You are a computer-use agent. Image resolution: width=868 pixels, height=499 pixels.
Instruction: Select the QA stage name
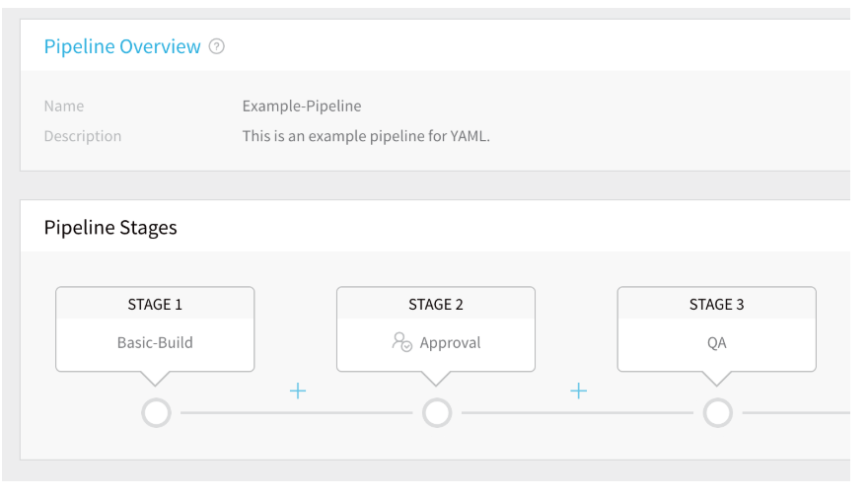coord(717,343)
